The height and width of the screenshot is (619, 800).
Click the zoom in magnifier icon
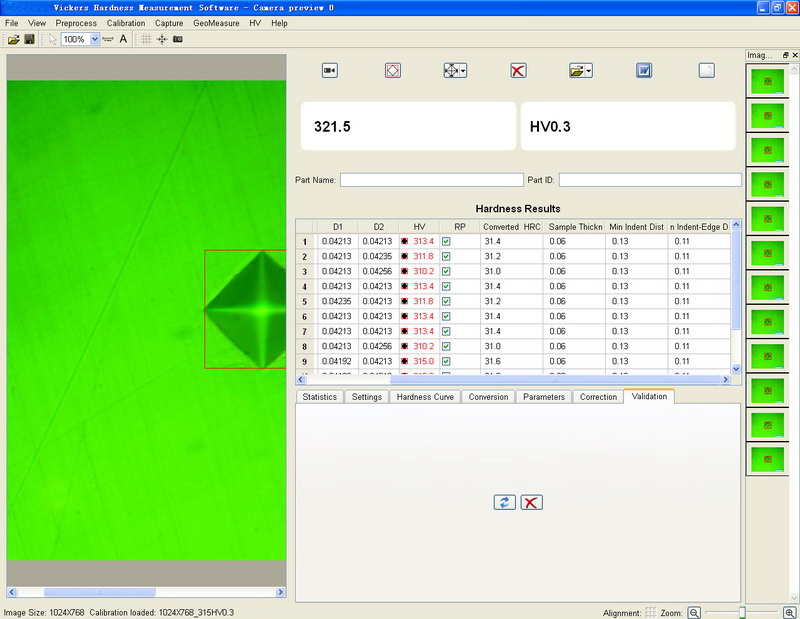pos(790,612)
